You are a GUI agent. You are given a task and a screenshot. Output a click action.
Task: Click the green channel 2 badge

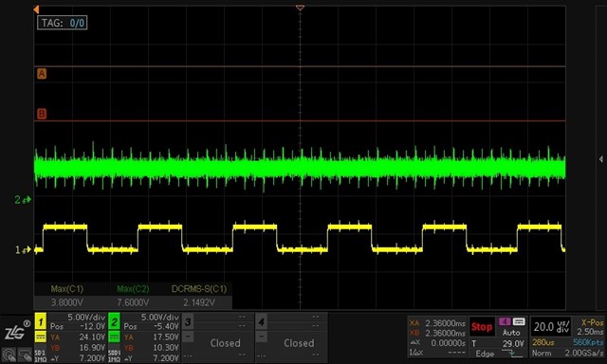pos(114,321)
